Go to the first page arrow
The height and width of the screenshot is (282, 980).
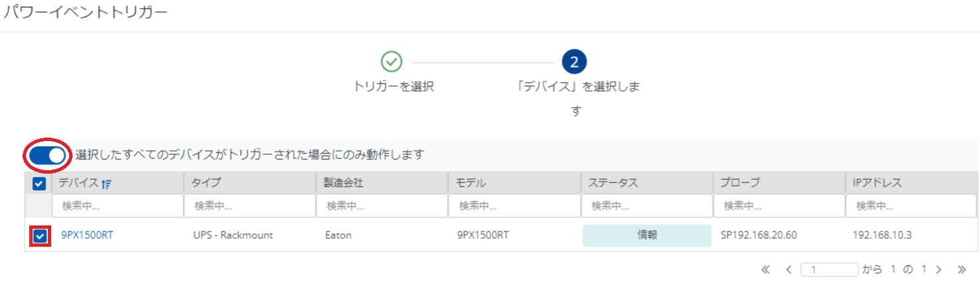coord(765,269)
